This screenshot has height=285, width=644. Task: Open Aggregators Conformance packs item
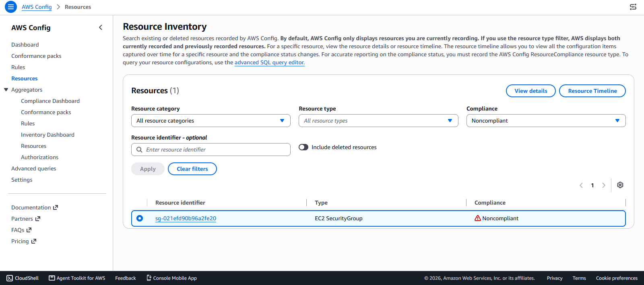pyautogui.click(x=46, y=112)
